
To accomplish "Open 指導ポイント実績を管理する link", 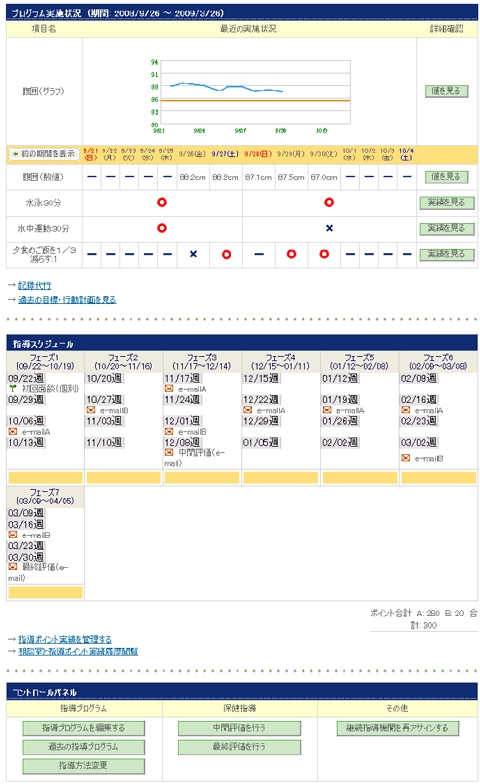I will click(x=65, y=640).
